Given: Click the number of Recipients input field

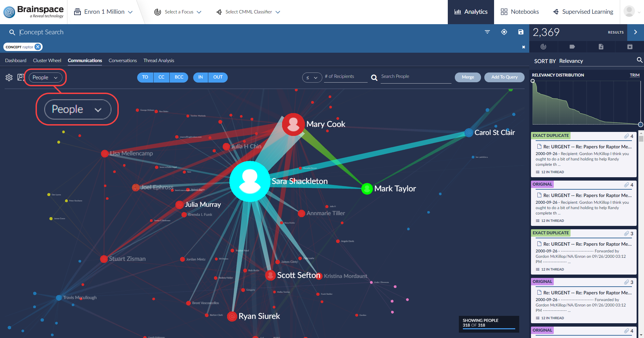Looking at the screenshot, I should tap(346, 77).
